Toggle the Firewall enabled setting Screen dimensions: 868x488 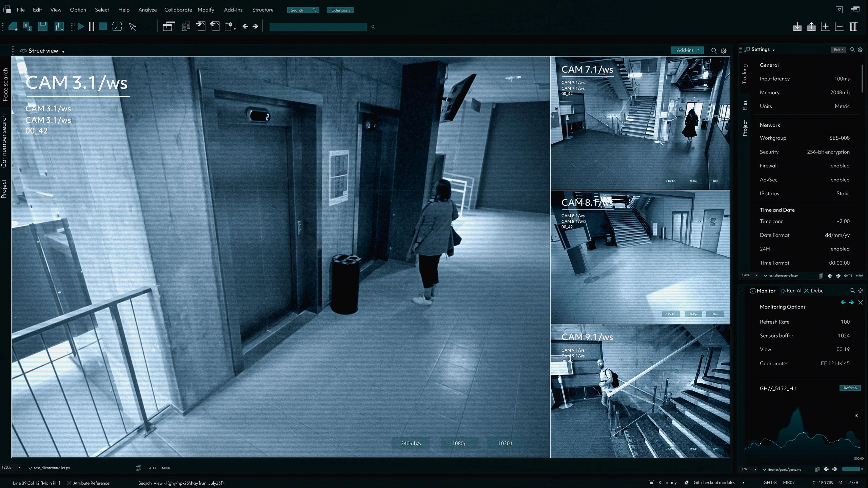tap(840, 166)
